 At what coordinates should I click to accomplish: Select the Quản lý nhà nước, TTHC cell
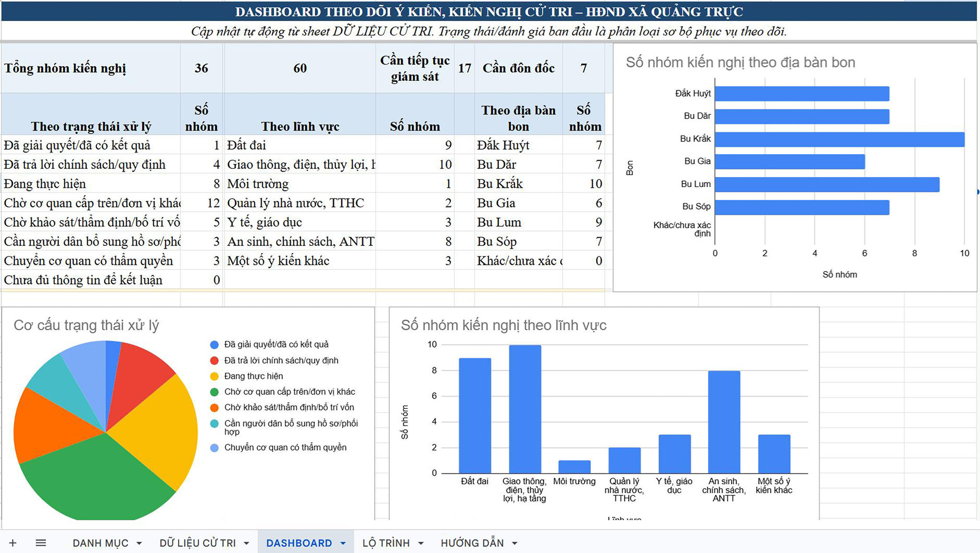(x=300, y=203)
